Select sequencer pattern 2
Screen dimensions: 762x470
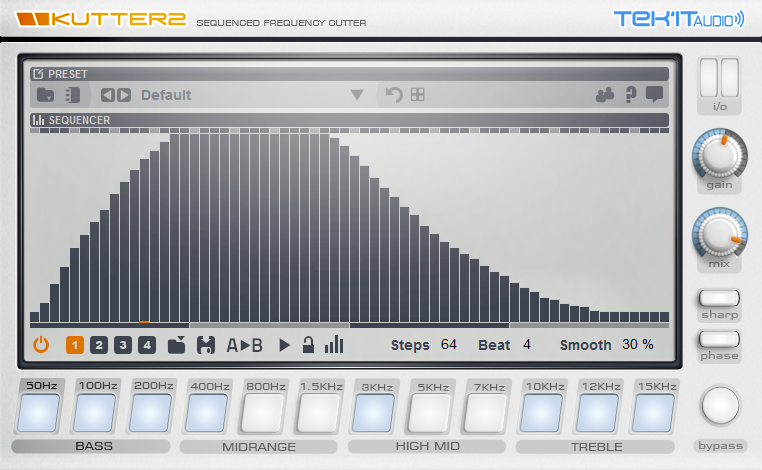point(99,345)
